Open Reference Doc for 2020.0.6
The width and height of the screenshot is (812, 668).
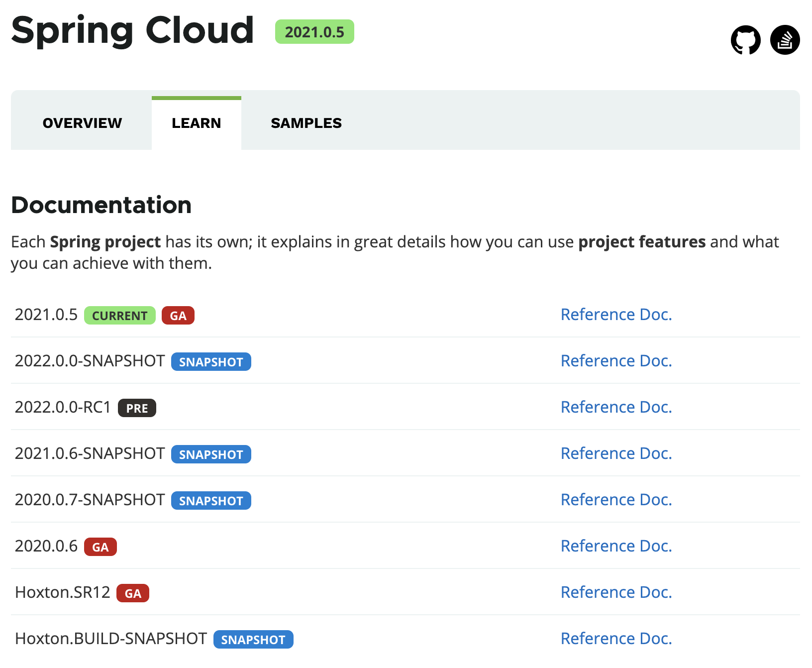point(616,546)
